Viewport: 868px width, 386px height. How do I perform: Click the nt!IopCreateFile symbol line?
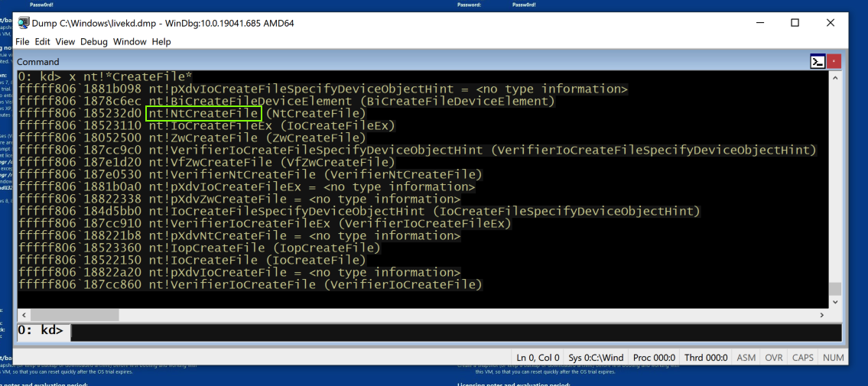click(x=199, y=248)
